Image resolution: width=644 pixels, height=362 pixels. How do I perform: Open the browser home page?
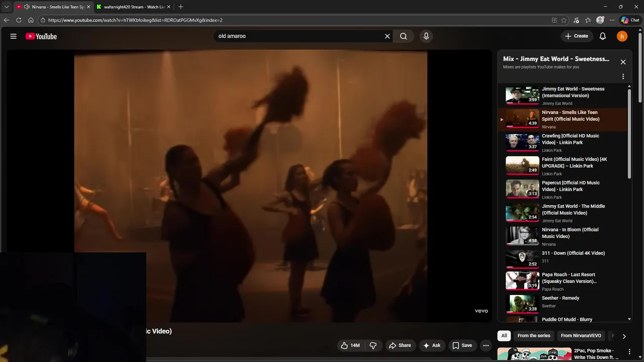click(x=31, y=20)
